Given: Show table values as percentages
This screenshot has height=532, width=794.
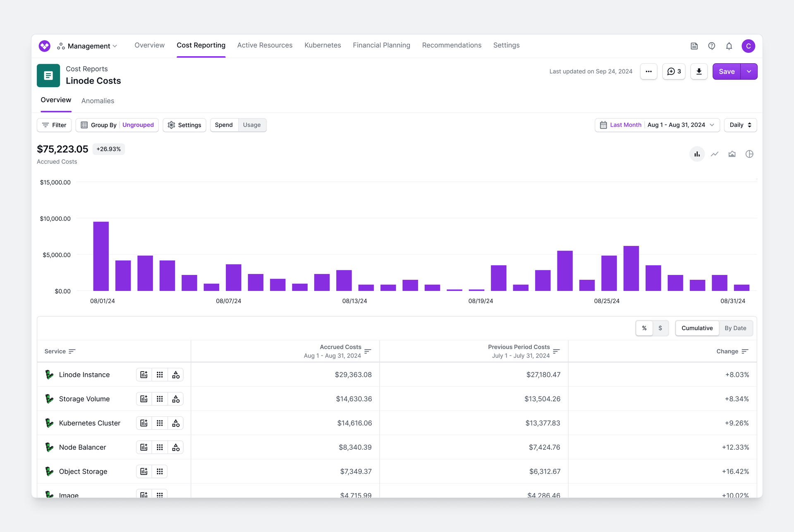Looking at the screenshot, I should pos(644,328).
